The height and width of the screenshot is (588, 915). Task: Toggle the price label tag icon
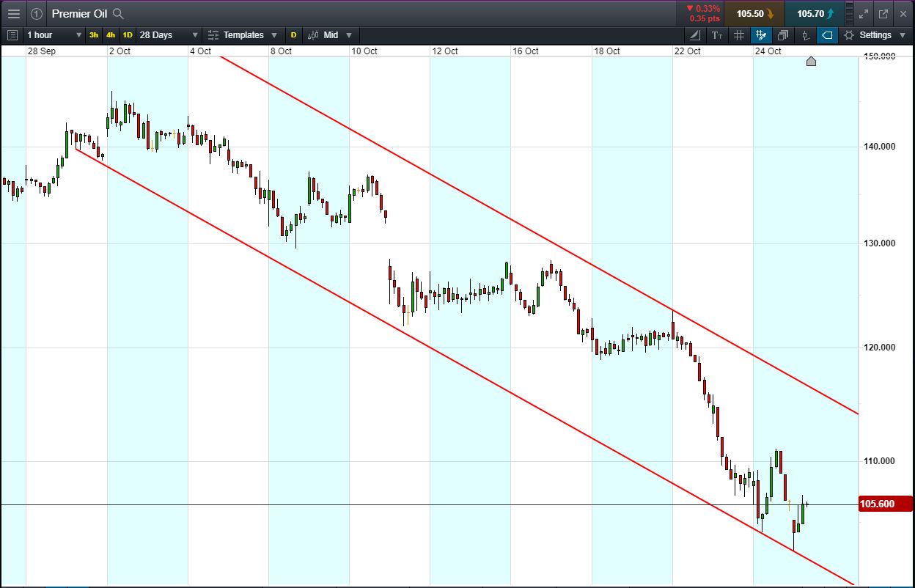tap(827, 34)
